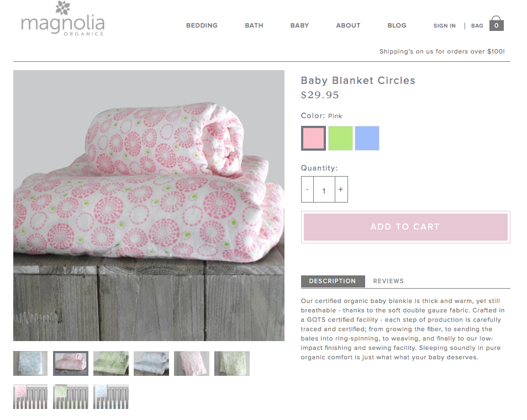Choose the green color swatch
Screen dimensions: 527x420
point(340,138)
